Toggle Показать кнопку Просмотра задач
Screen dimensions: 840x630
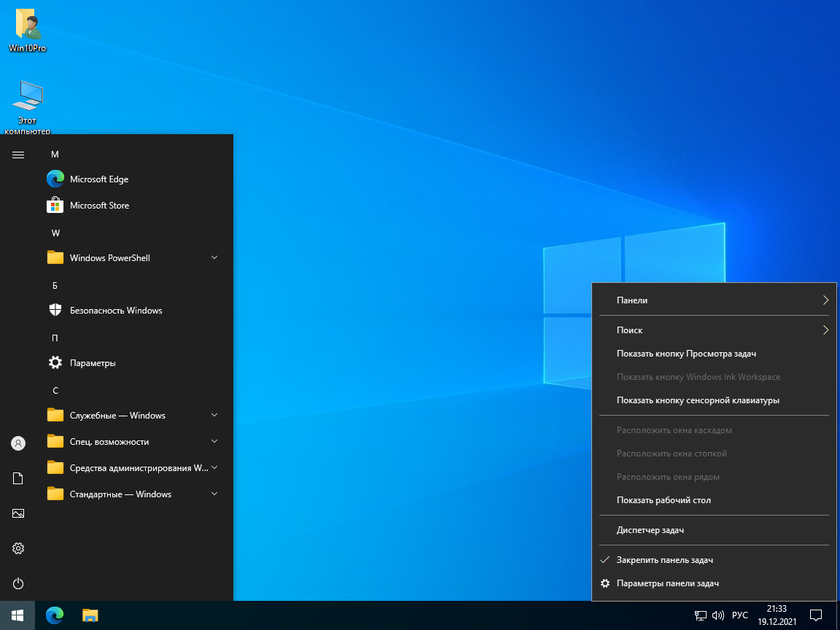[685, 354]
